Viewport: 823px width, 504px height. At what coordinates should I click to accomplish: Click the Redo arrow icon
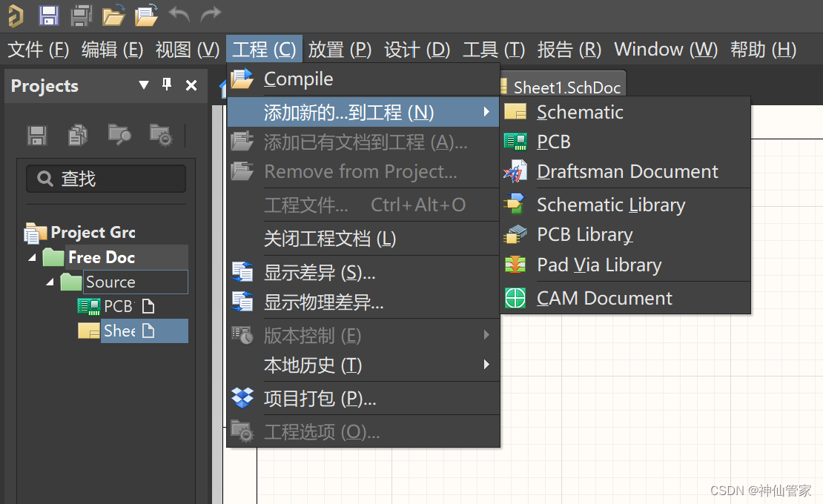click(211, 14)
